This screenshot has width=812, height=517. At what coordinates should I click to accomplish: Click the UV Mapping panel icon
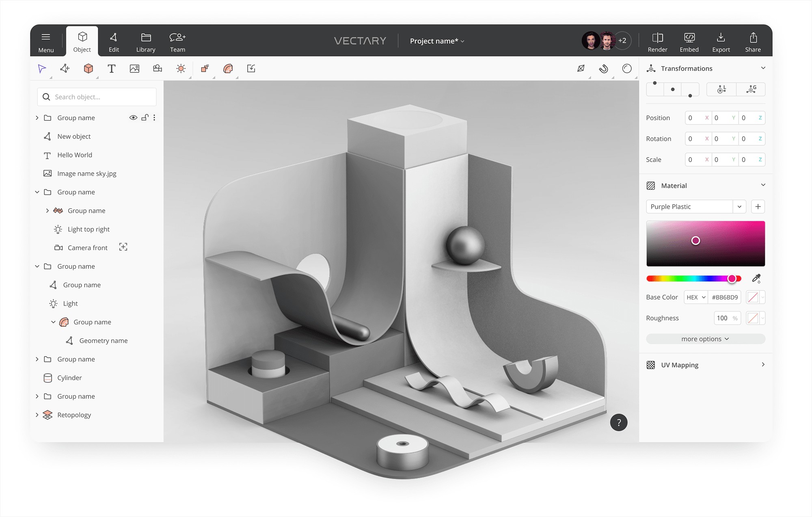pos(652,365)
